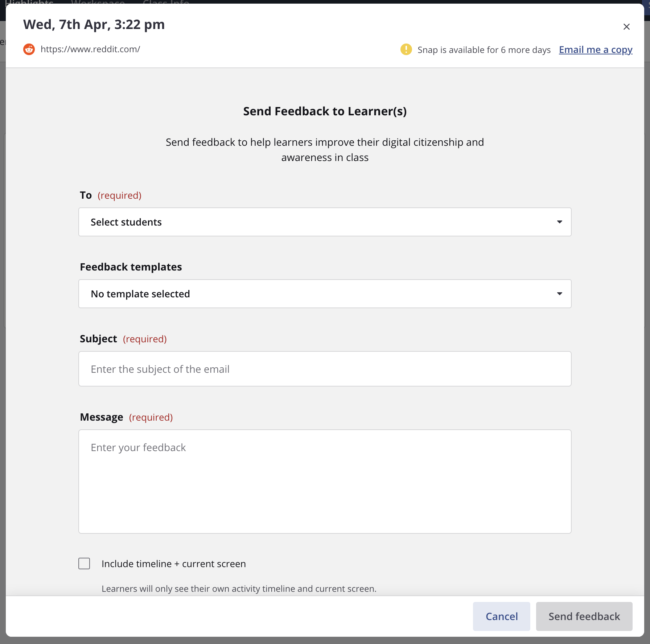The height and width of the screenshot is (644, 650).
Task: Enable the include timeline checkbox
Action: (x=84, y=563)
